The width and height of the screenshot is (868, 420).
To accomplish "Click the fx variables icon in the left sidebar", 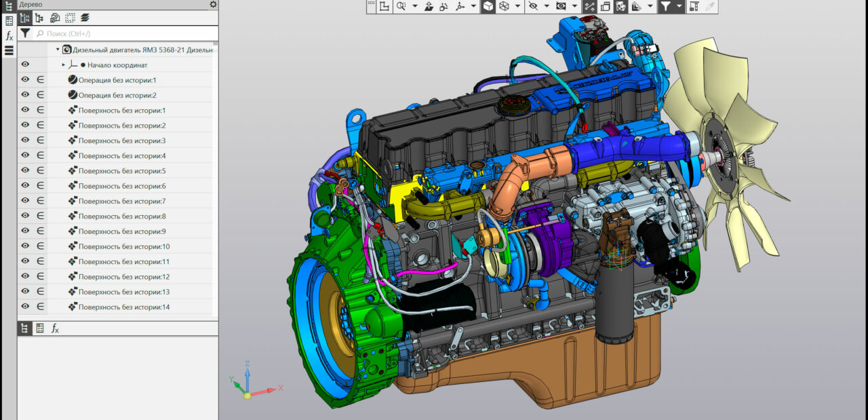I will coord(9,35).
